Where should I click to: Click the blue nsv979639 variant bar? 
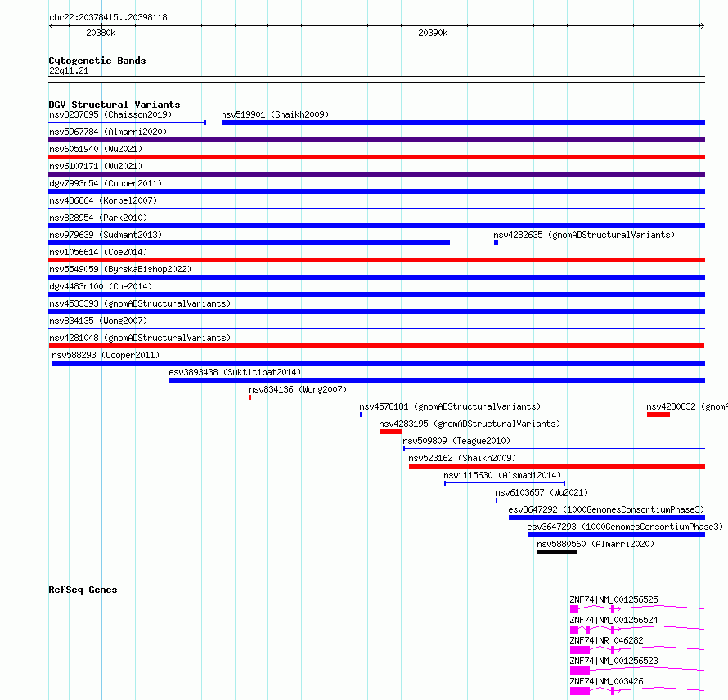point(249,243)
